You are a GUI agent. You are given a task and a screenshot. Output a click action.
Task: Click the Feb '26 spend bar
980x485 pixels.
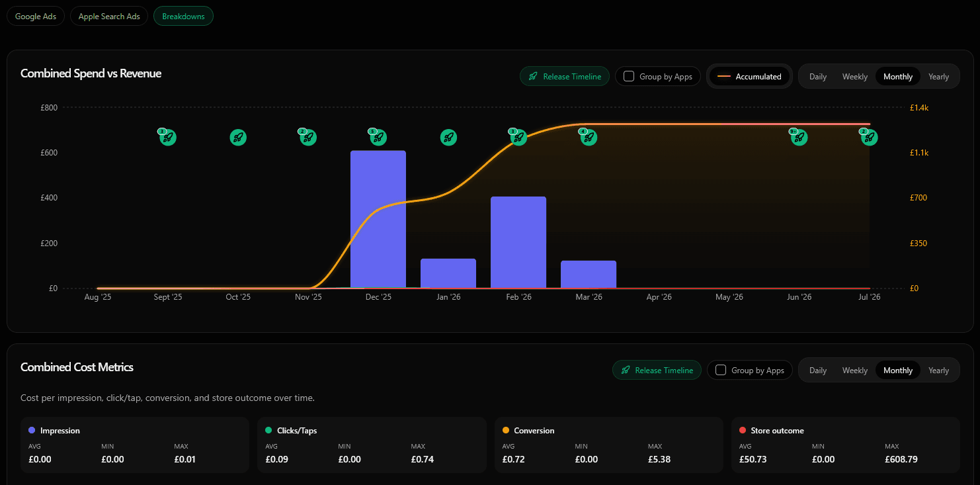518,242
